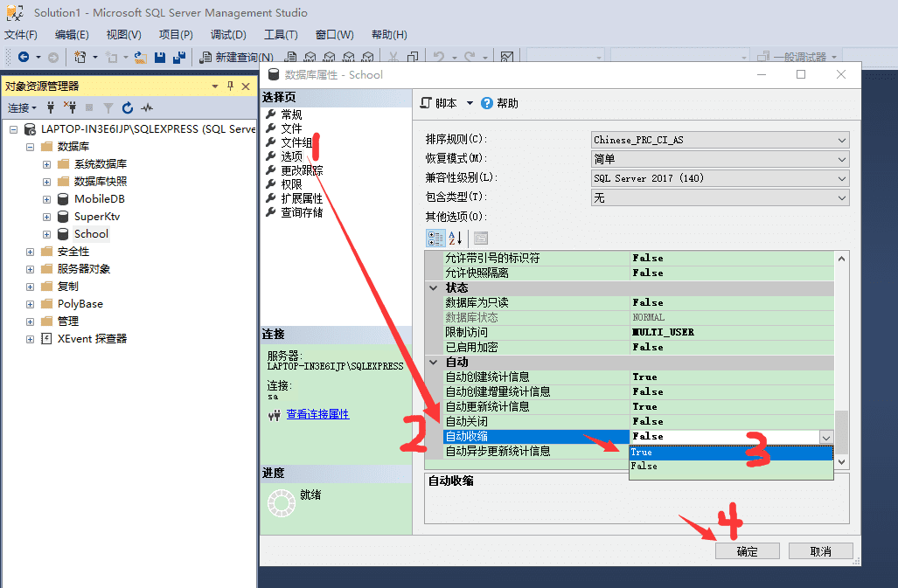
Task: Open the 查看连接属性 link
Action: pyautogui.click(x=318, y=414)
